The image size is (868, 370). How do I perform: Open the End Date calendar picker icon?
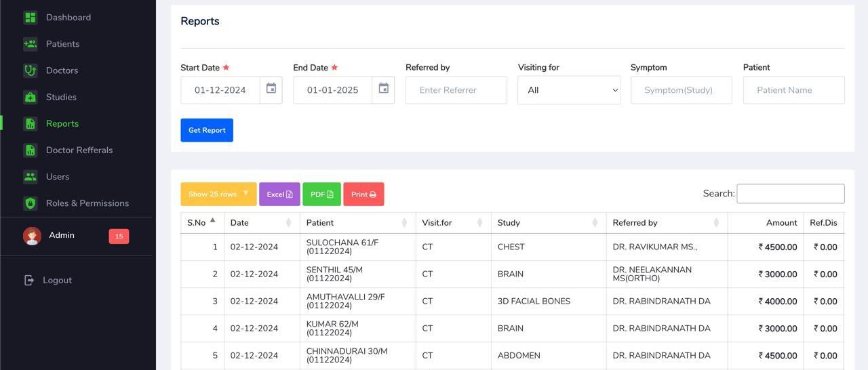pyautogui.click(x=384, y=89)
